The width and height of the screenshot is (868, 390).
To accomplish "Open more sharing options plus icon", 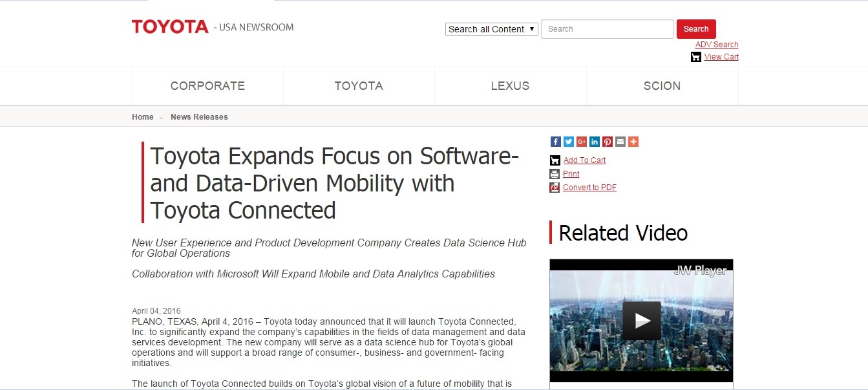I will (x=633, y=142).
